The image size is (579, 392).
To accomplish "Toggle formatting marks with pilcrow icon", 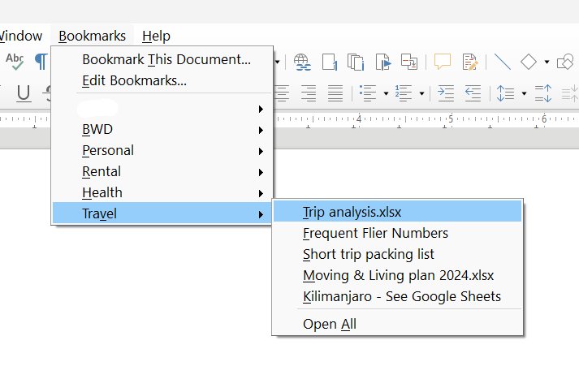I will [x=40, y=62].
